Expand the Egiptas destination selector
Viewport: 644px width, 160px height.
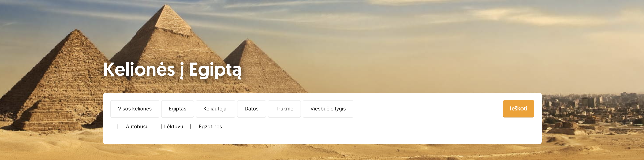click(x=178, y=109)
